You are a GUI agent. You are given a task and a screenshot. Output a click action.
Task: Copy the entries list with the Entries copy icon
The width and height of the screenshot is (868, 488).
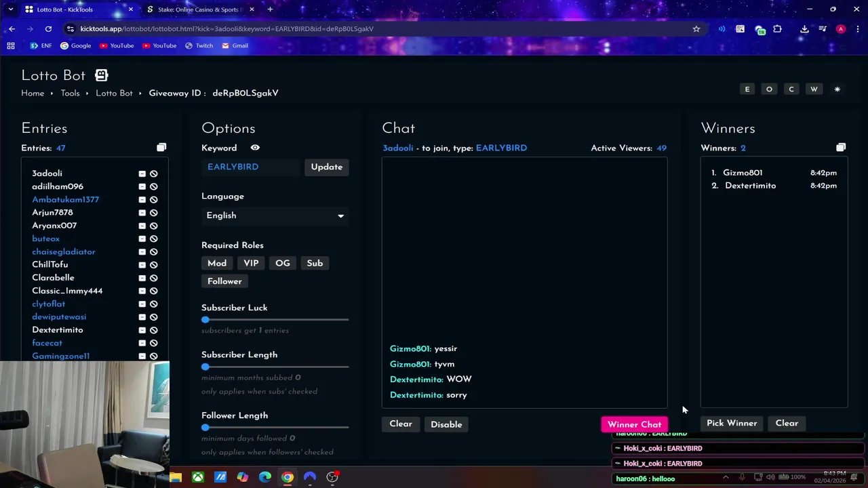[161, 148]
